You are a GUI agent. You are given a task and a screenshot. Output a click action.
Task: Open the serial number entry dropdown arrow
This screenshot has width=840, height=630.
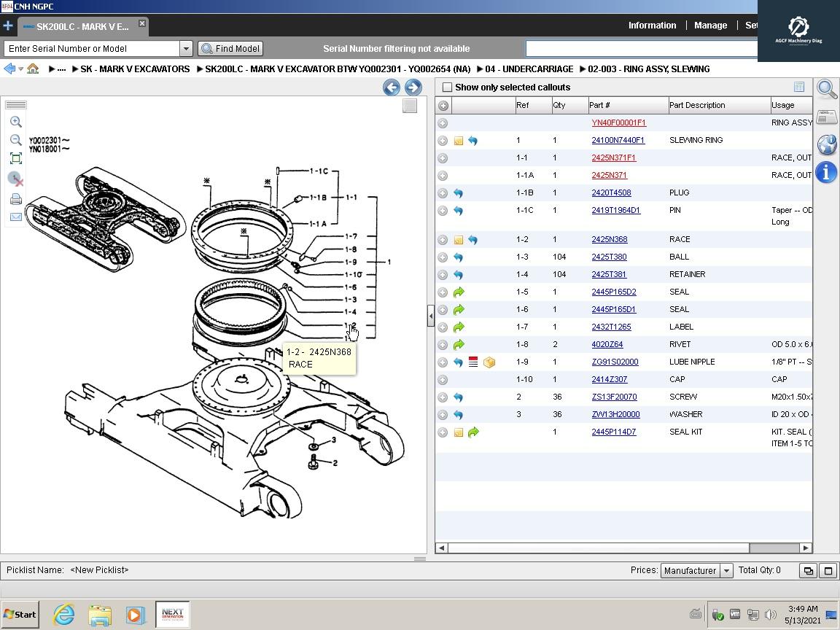[187, 48]
